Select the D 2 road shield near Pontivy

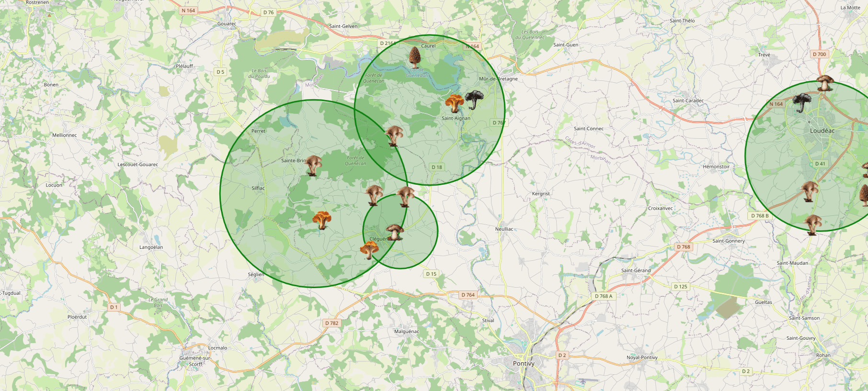[562, 355]
